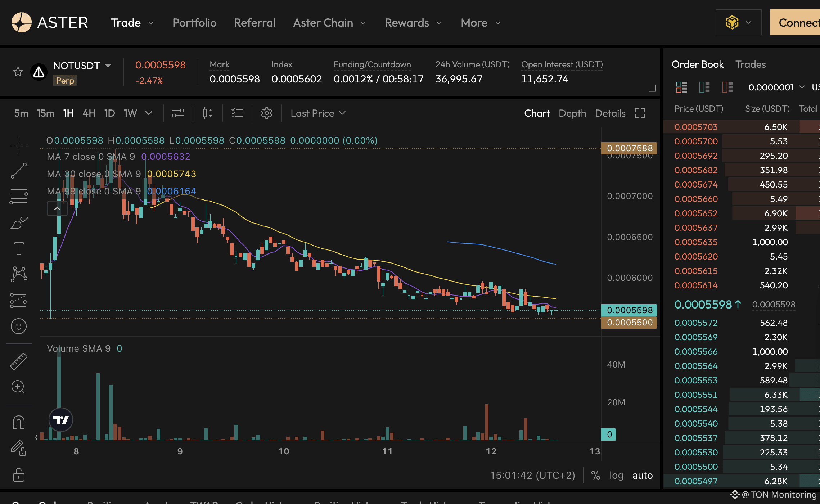Click the Aster logo icon

[22, 22]
